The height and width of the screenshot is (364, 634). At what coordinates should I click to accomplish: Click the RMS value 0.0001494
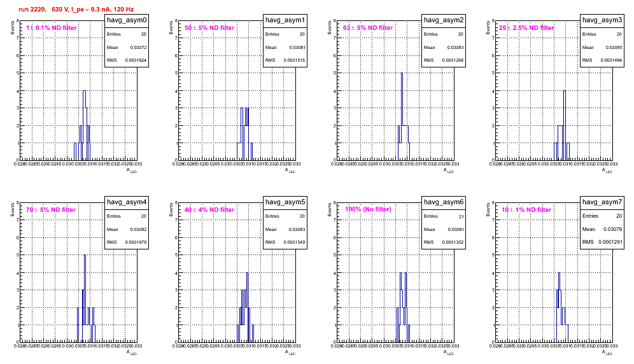tap(611, 60)
